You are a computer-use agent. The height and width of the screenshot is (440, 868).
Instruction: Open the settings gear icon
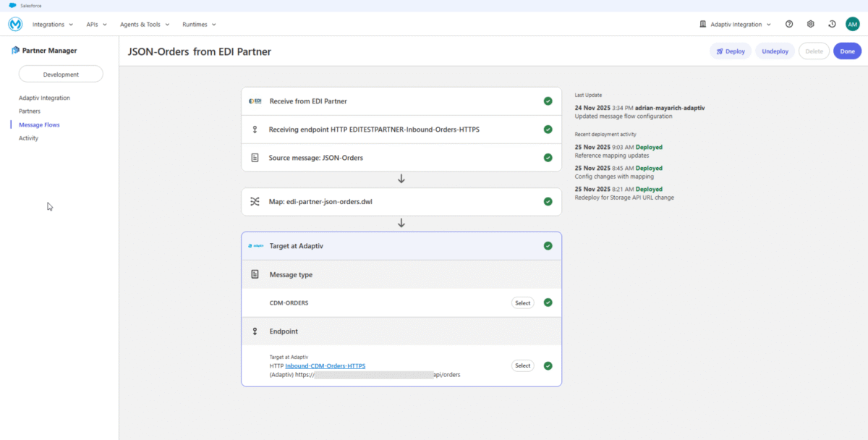pyautogui.click(x=810, y=24)
